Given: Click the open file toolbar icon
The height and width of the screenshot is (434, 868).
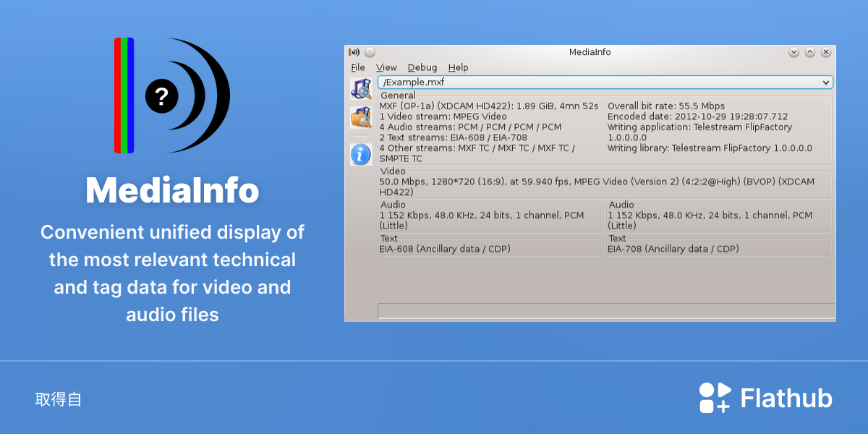Looking at the screenshot, I should [x=361, y=88].
